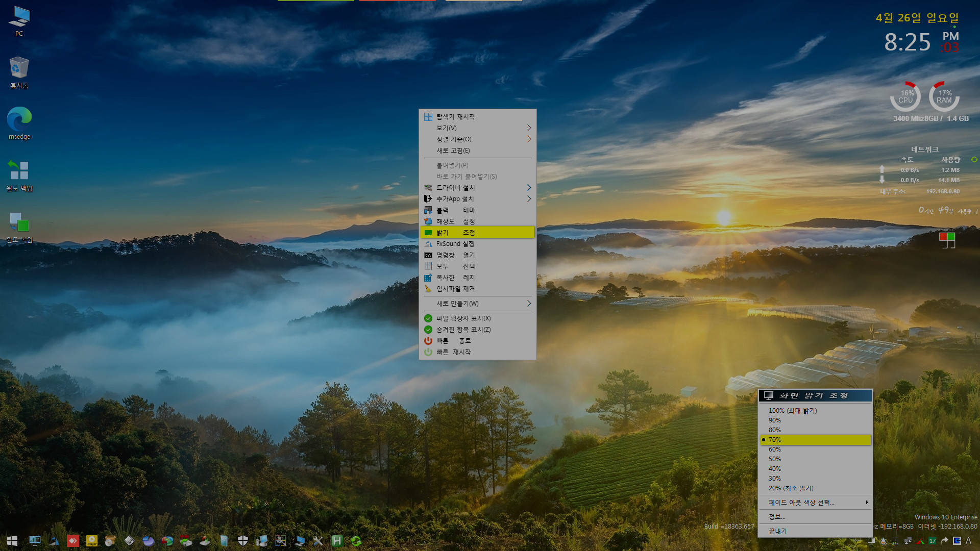
Task: Switch input via the A tray indicator
Action: click(x=968, y=541)
